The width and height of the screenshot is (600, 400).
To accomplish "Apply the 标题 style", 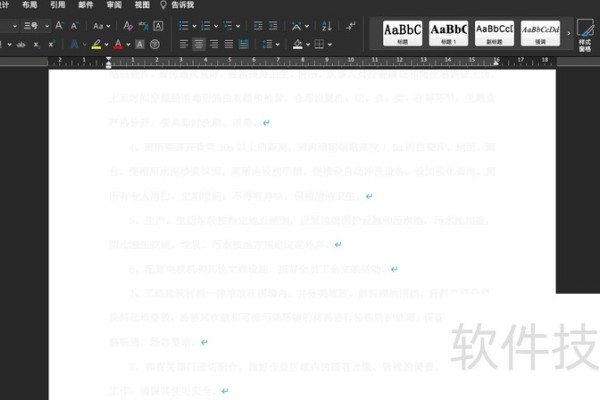I will click(403, 33).
